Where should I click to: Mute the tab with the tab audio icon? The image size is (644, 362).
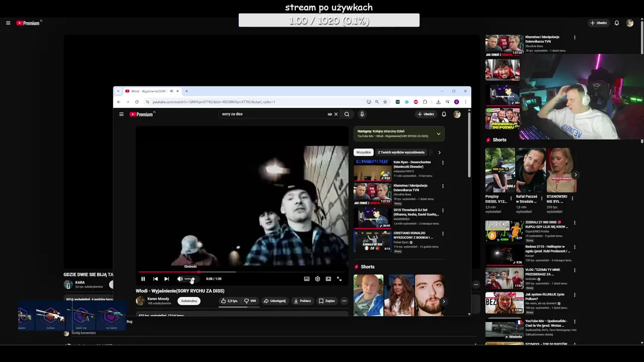(171, 91)
